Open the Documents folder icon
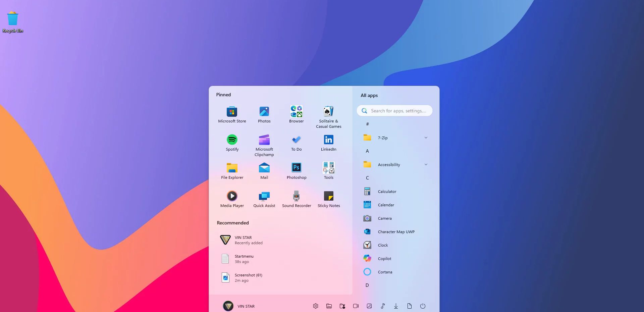 [x=409, y=306]
